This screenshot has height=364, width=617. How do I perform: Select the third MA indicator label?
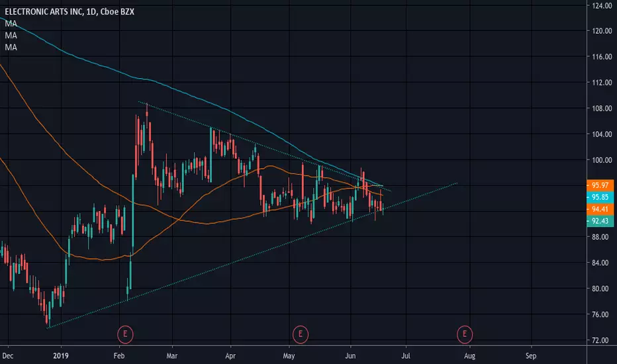[x=11, y=47]
